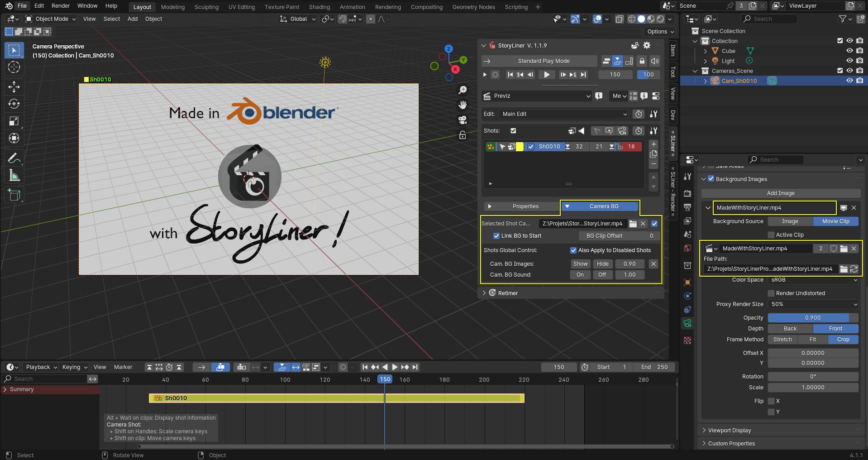
Task: Toggle Also Apply to Disabled Shots
Action: (x=573, y=250)
